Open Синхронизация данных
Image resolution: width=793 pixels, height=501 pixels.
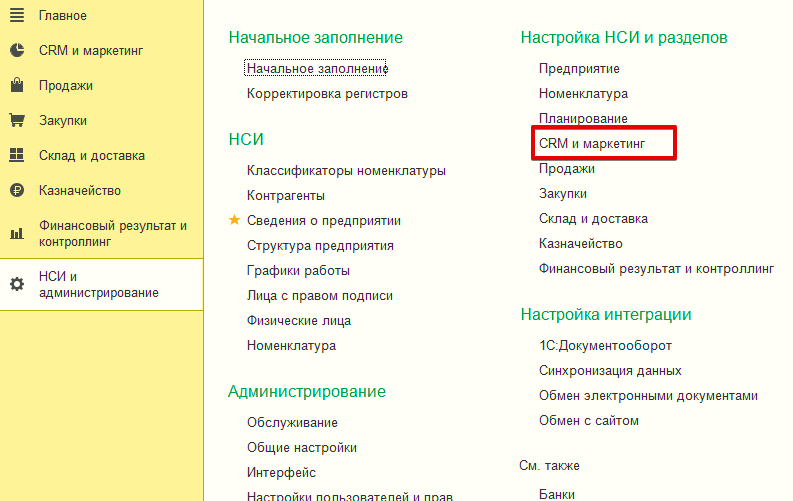point(610,371)
